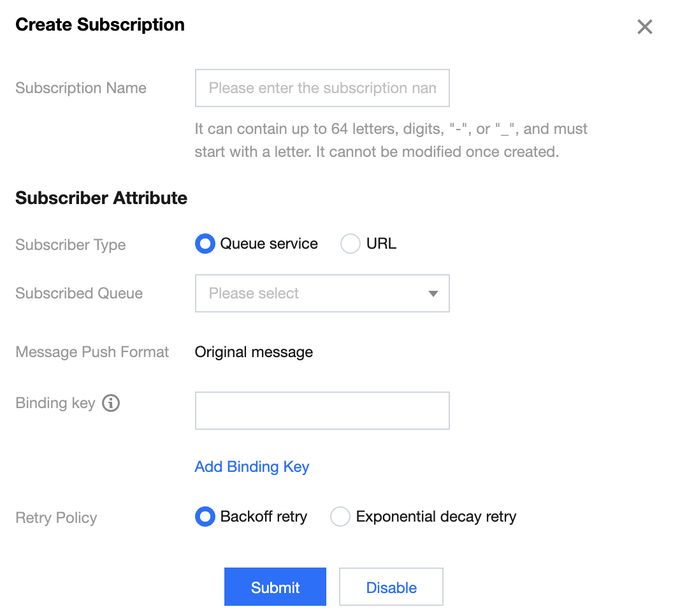Click into the Binding key text box
673x616 pixels.
click(x=322, y=411)
